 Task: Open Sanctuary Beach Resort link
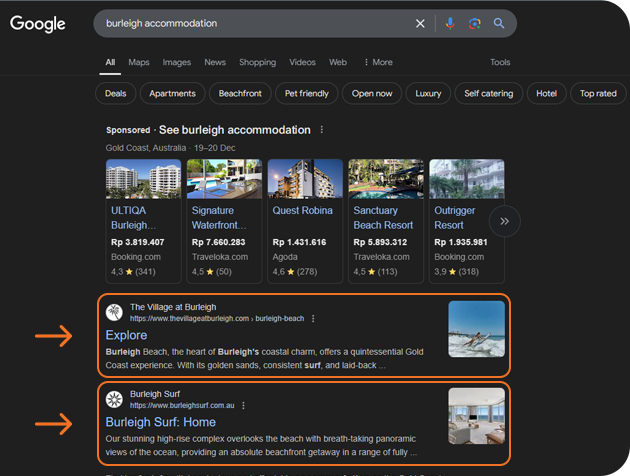tap(383, 218)
